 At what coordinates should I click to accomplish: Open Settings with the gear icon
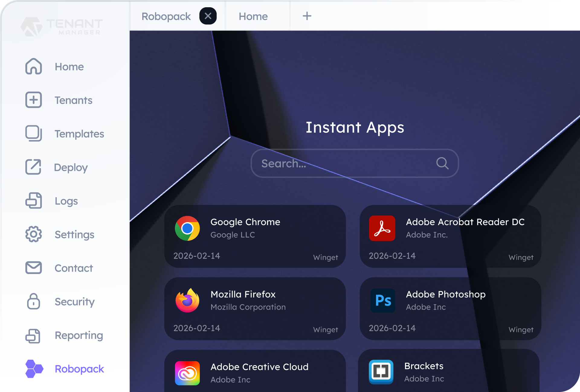pos(34,234)
